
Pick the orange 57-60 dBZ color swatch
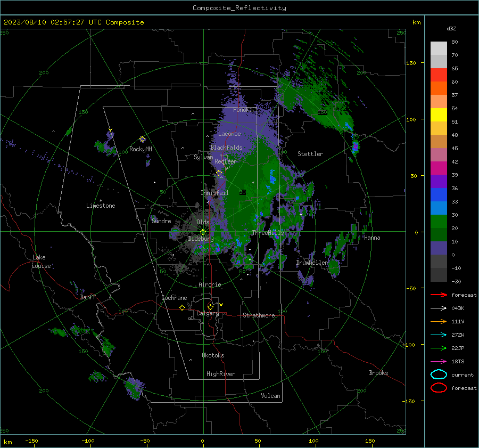[x=439, y=88]
